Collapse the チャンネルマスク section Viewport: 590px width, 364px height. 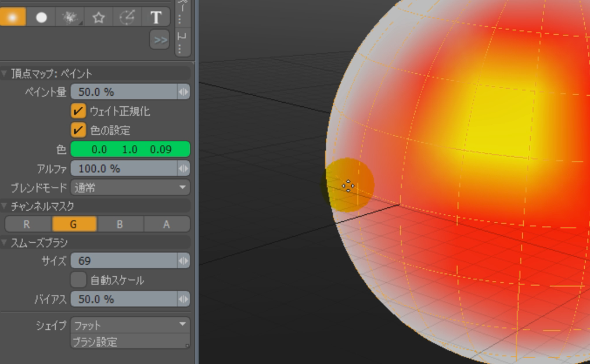point(5,206)
